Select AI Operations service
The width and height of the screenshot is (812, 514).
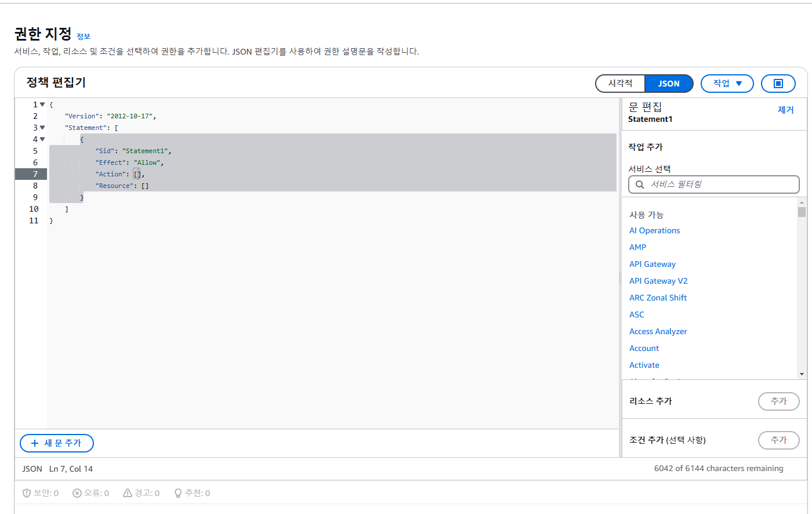[654, 230]
